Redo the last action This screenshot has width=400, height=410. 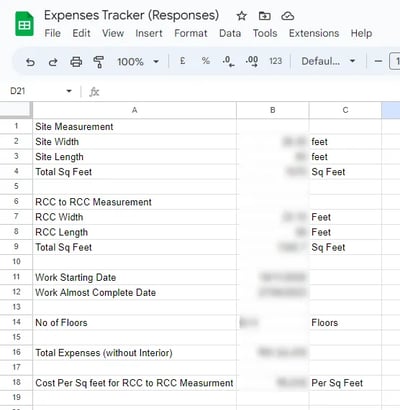coord(53,62)
